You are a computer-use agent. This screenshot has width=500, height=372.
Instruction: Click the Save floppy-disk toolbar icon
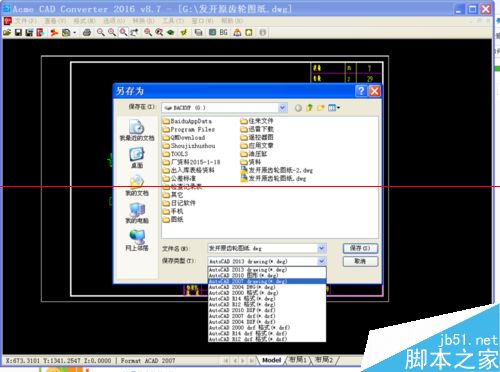[18, 32]
